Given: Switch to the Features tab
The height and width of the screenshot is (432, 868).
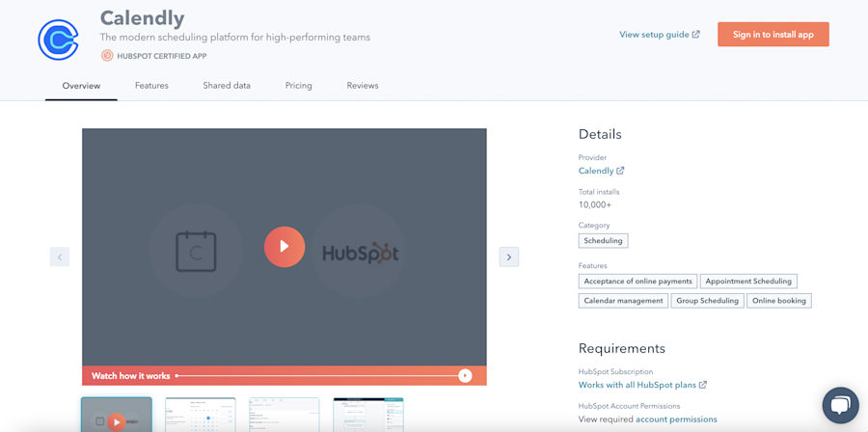Looking at the screenshot, I should (x=151, y=86).
